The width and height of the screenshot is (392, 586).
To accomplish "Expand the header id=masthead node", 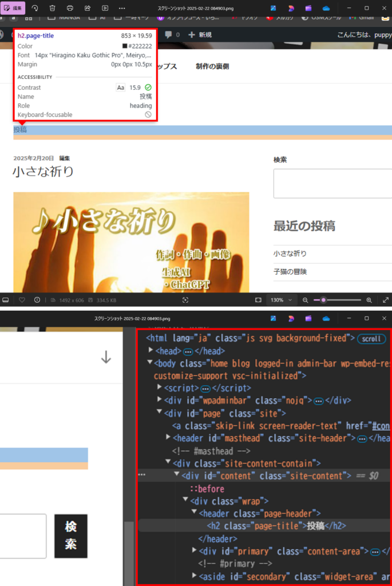I will [x=168, y=437].
